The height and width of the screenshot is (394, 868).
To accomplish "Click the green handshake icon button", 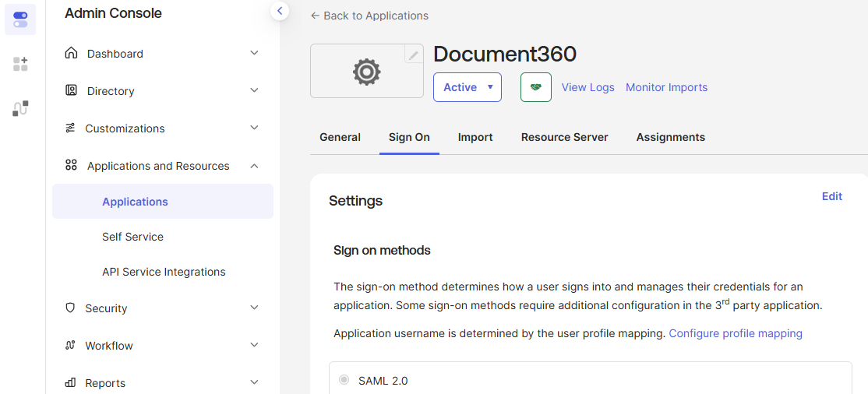I will point(536,87).
